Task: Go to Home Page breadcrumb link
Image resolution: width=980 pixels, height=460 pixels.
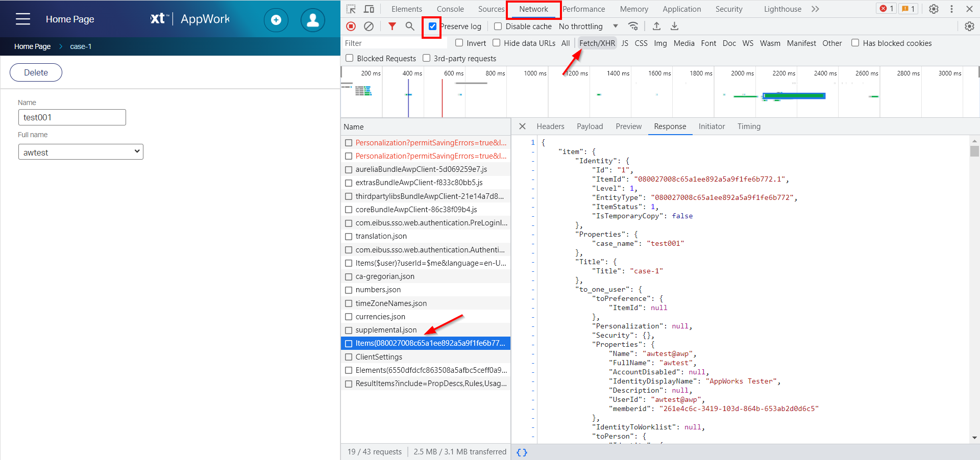Action: [x=32, y=46]
